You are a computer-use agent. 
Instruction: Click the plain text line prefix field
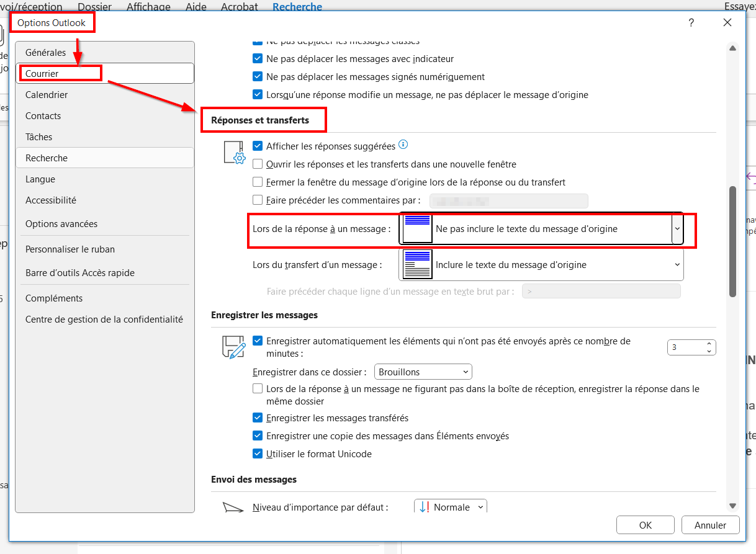pos(601,291)
